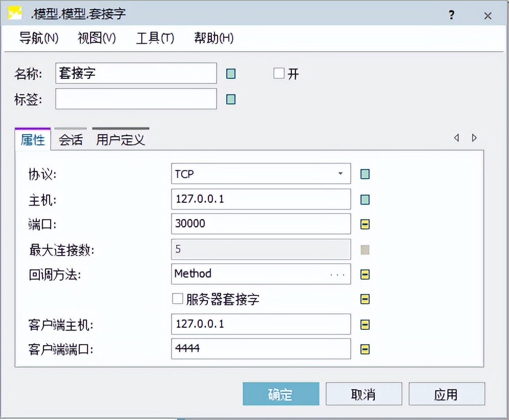Click the yellow minus icon beside the 端口 field
Image resolution: width=509 pixels, height=420 pixels.
point(365,224)
